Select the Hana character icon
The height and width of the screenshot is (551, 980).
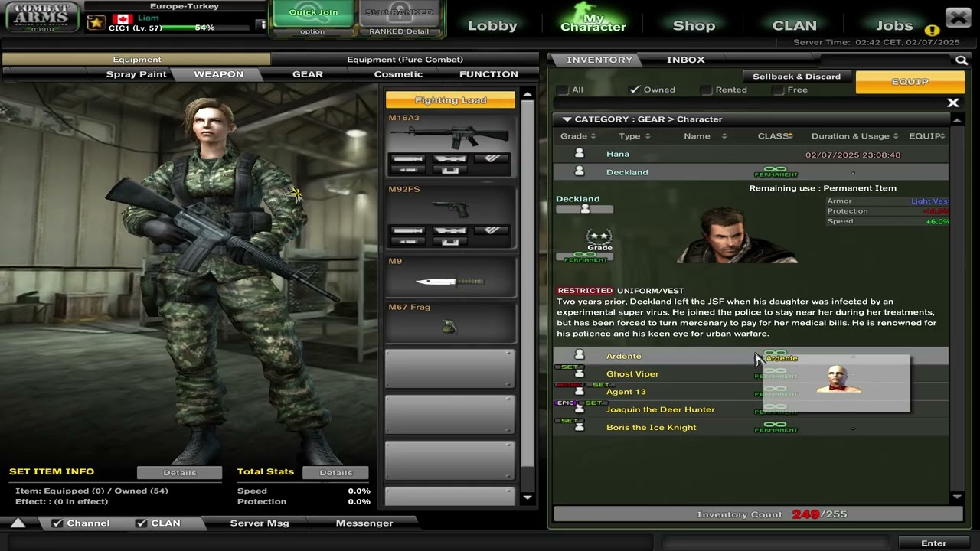point(579,154)
